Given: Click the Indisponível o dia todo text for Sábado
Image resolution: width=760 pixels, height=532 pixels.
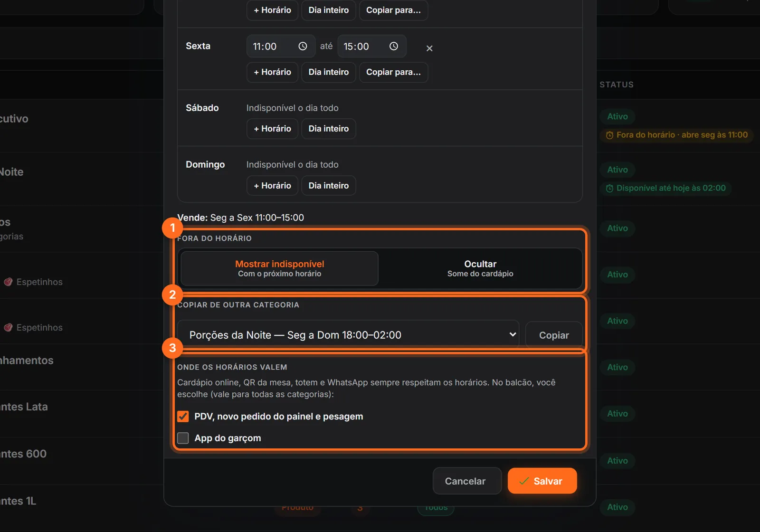Looking at the screenshot, I should tap(292, 108).
